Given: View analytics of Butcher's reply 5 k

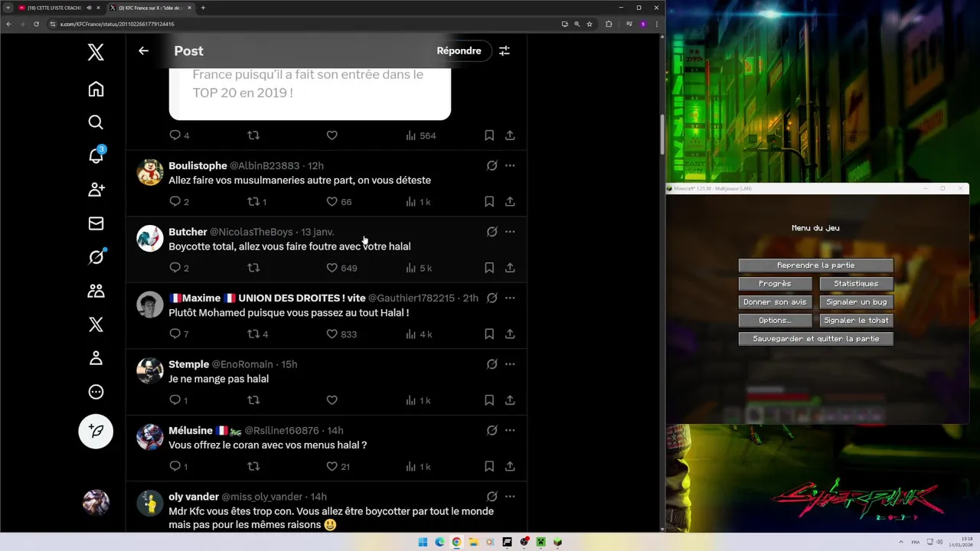Looking at the screenshot, I should [419, 268].
